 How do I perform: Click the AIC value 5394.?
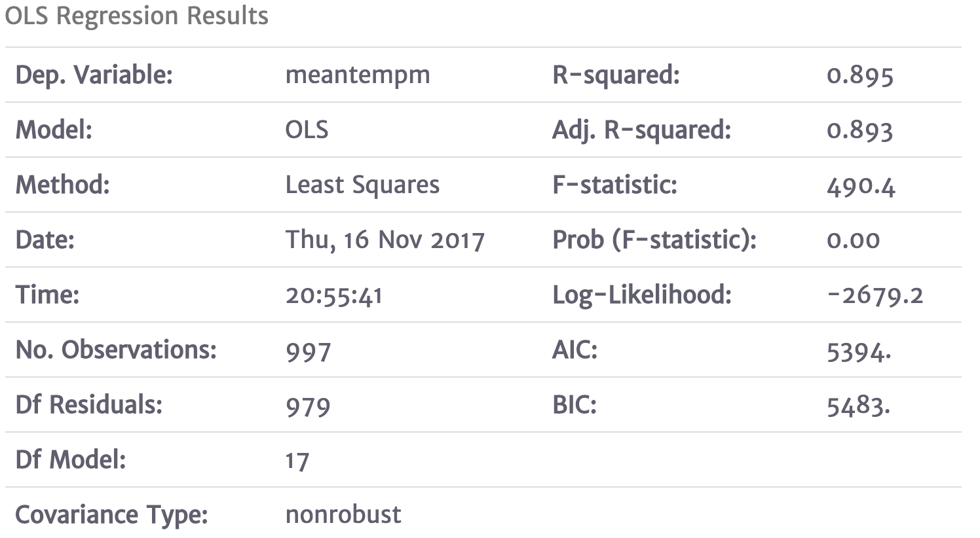[x=859, y=351]
